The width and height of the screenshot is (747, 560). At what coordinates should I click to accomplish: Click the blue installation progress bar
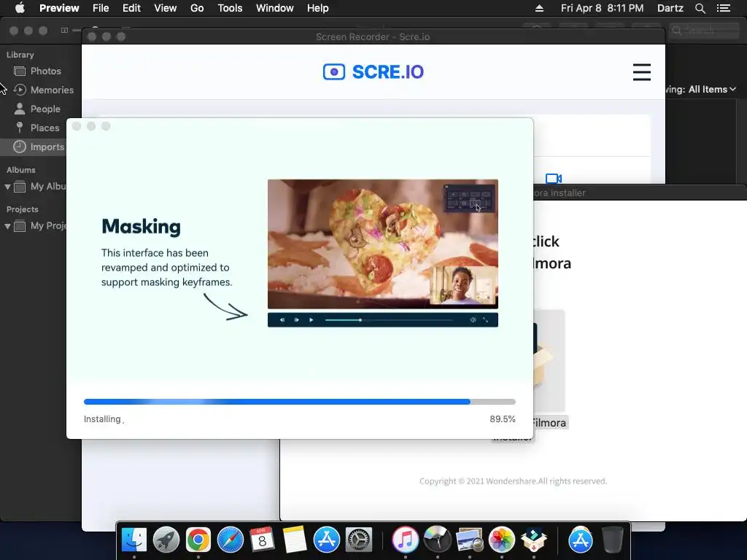pyautogui.click(x=300, y=402)
